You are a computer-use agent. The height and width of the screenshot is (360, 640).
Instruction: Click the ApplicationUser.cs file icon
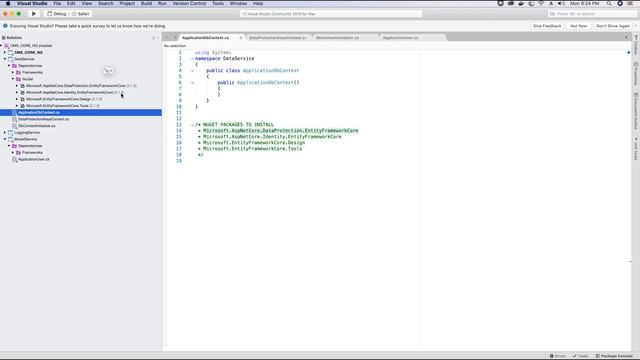tap(14, 159)
